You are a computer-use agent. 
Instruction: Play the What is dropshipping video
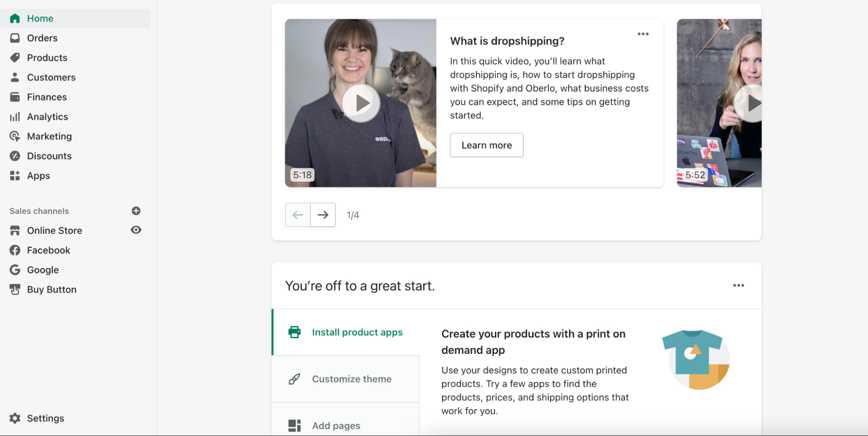coord(361,103)
